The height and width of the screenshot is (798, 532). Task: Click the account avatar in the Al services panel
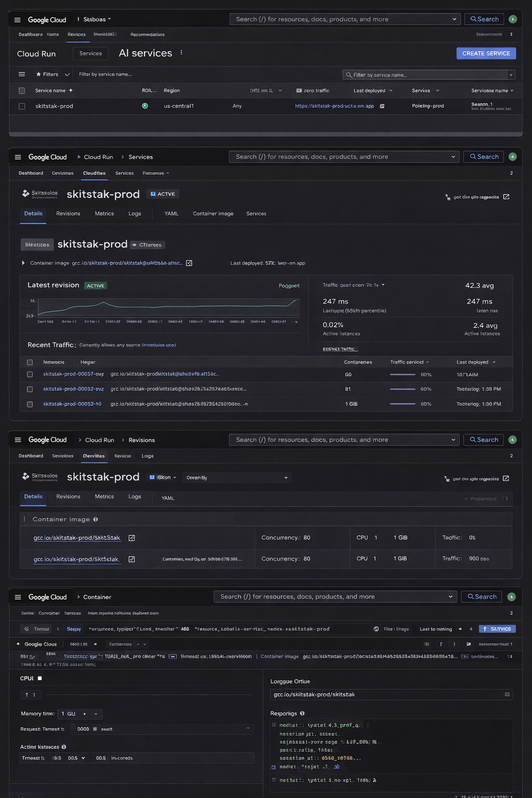pos(513,19)
